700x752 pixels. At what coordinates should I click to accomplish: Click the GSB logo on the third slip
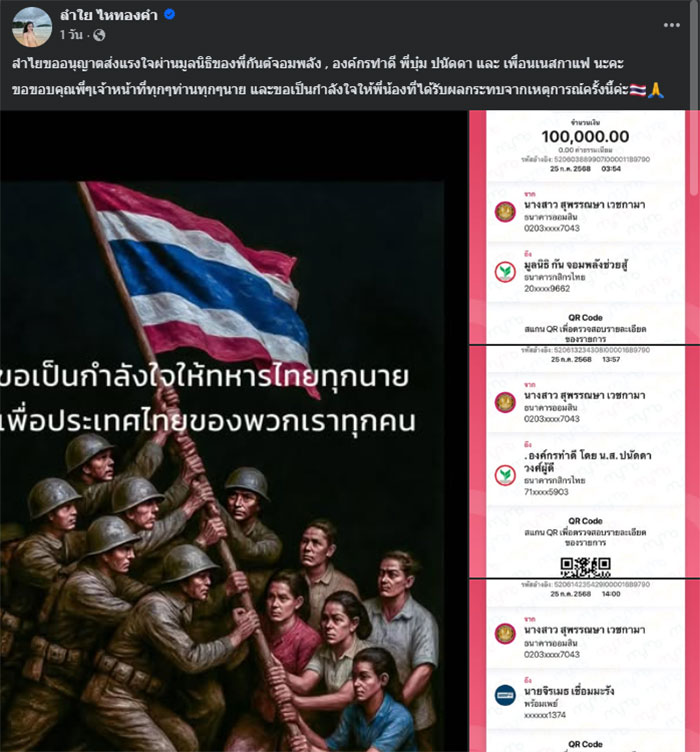[x=505, y=634]
